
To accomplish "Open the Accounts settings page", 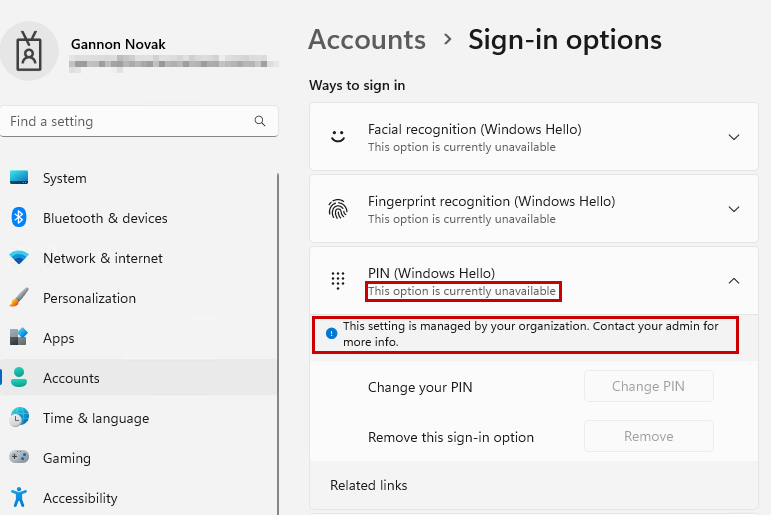I will point(71,378).
